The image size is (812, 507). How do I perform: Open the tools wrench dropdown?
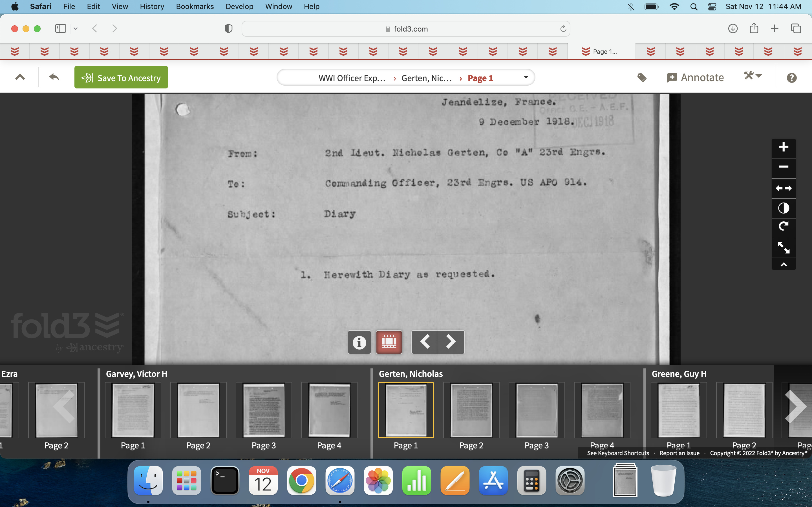point(753,76)
